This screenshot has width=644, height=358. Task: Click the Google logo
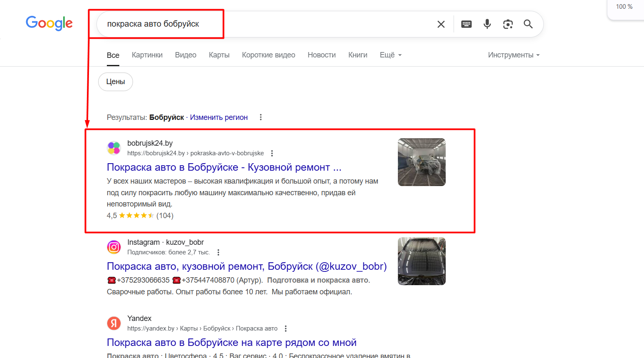pyautogui.click(x=49, y=23)
